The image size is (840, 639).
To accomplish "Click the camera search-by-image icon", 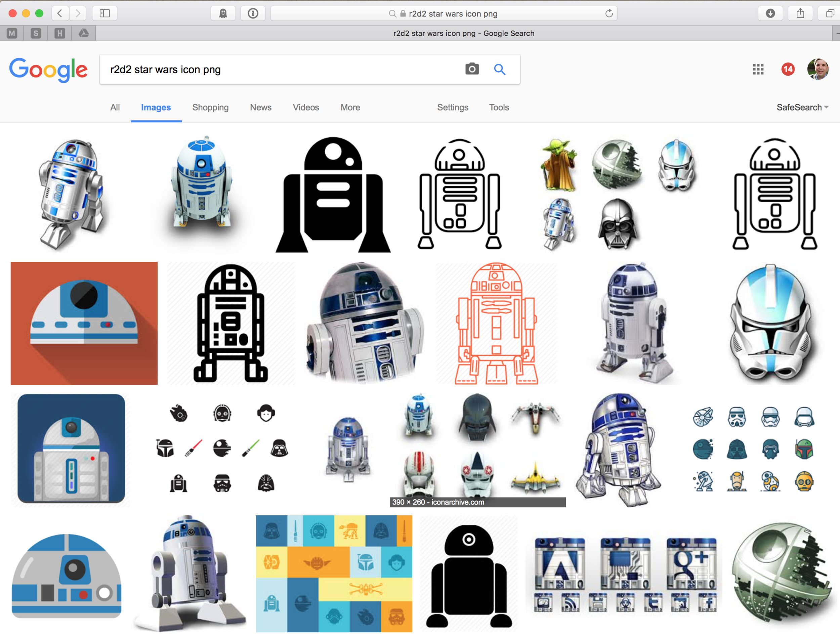I will pyautogui.click(x=472, y=69).
